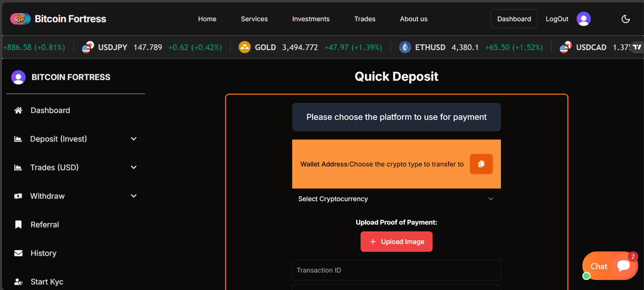Open the user profile avatar in navbar
644x290 pixels.
(584, 19)
